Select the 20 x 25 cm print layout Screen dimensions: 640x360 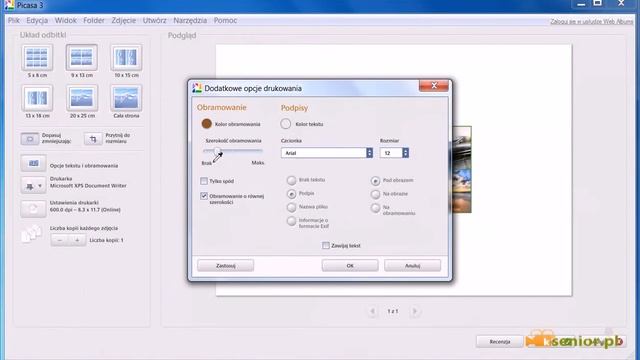(x=82, y=98)
